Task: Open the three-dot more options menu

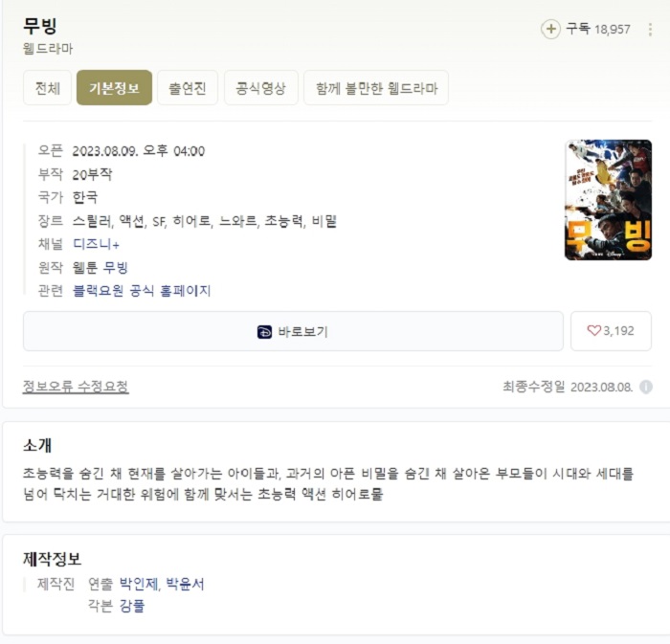Action: coord(650,30)
